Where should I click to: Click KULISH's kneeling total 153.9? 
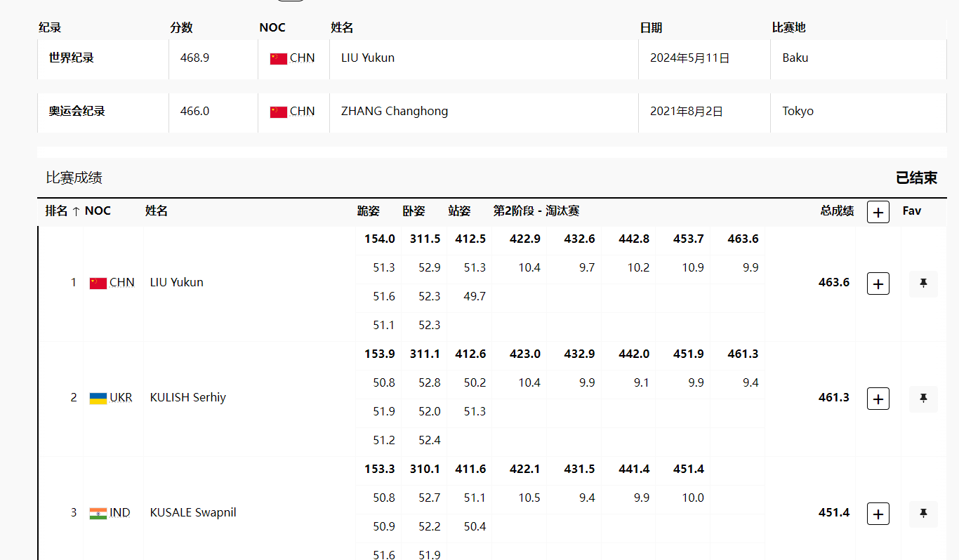pos(380,354)
